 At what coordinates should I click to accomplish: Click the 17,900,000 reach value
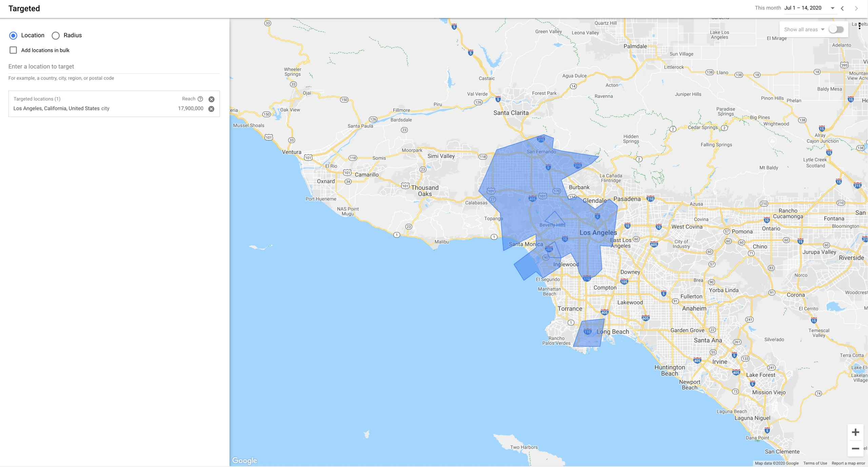tap(190, 109)
